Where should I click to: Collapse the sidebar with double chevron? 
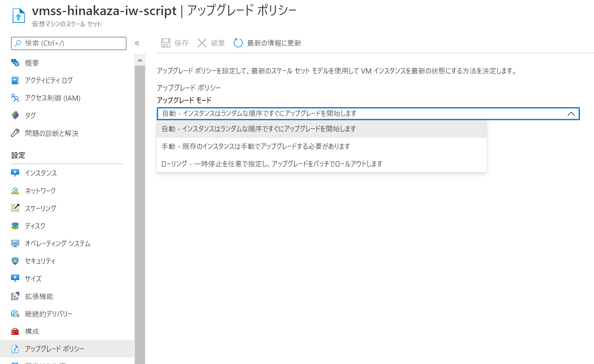137,43
